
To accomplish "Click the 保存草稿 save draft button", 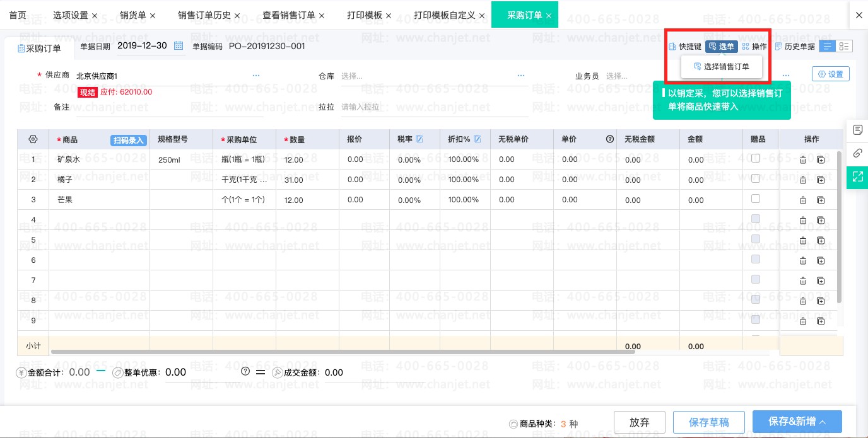I will click(710, 422).
